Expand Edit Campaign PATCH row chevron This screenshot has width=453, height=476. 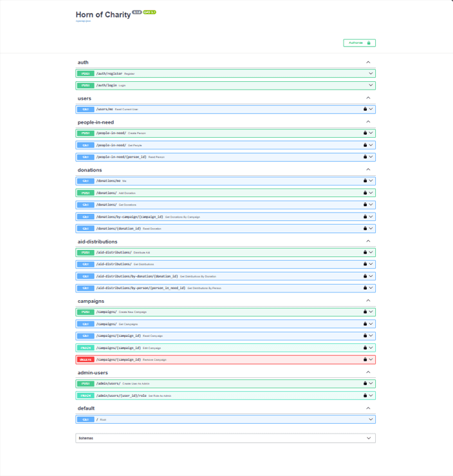pos(371,348)
